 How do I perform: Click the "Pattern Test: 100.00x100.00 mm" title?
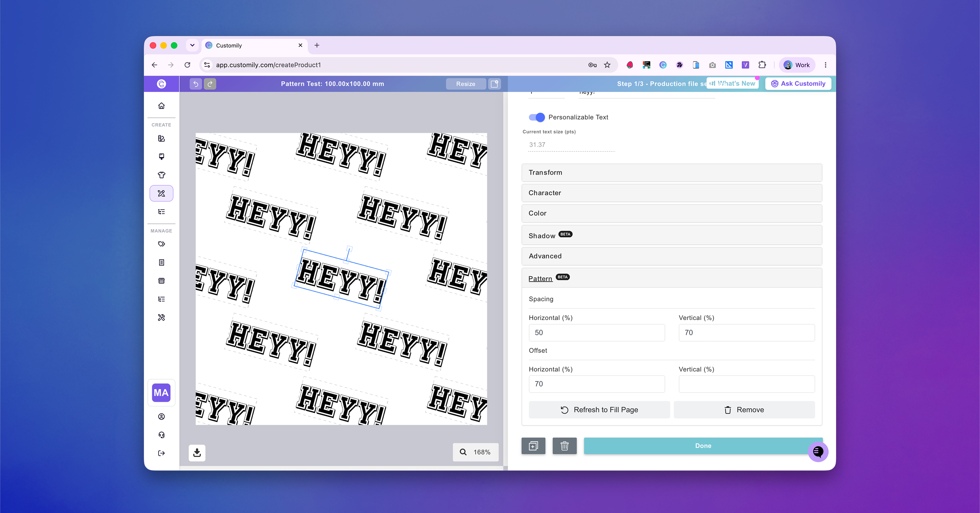coord(332,84)
